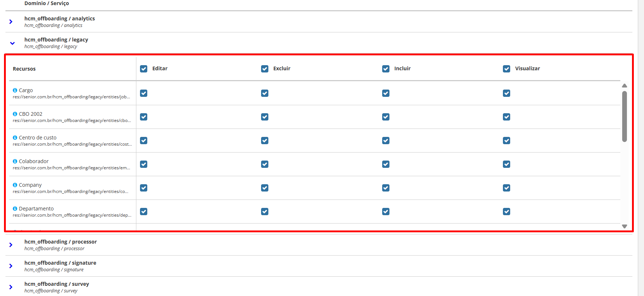644x296 pixels.
Task: Click the info icon beside CBO 2002
Action: tap(15, 114)
